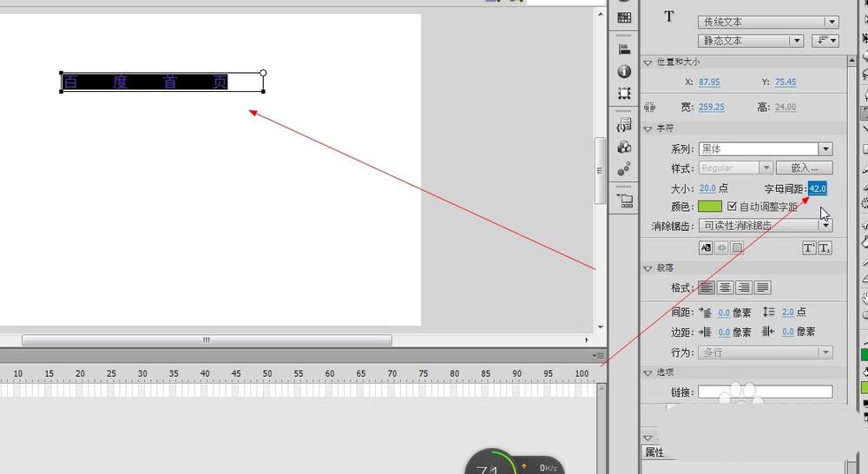
Task: Set paragraph format to justify
Action: [762, 287]
